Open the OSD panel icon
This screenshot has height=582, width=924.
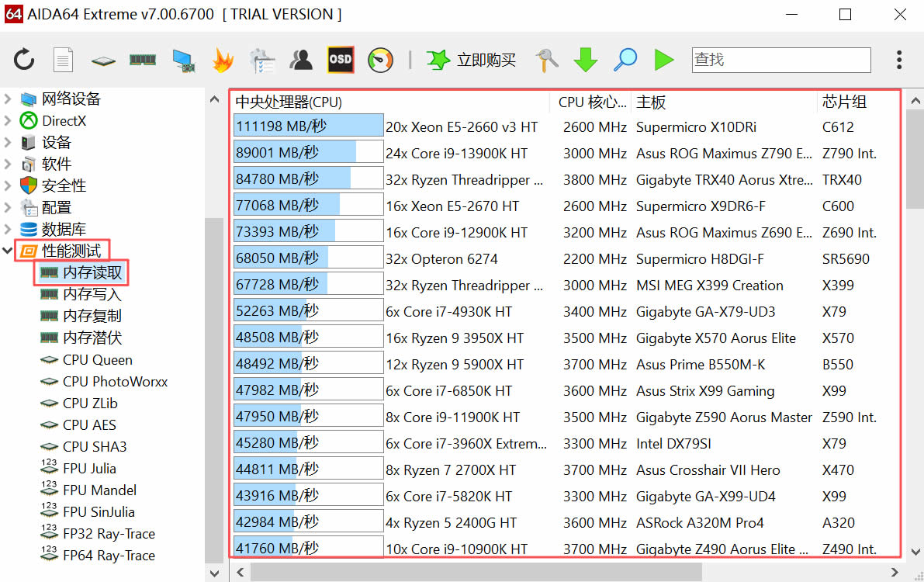point(341,60)
